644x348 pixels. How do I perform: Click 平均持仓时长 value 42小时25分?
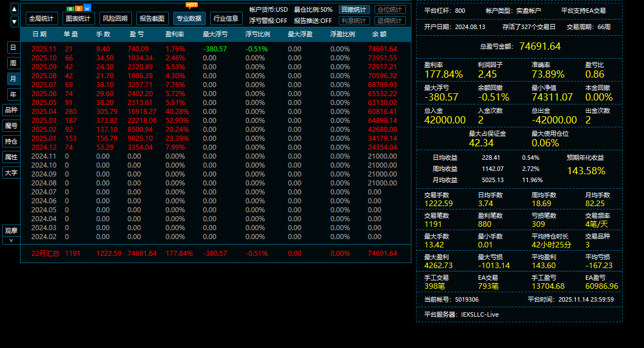[x=551, y=245]
